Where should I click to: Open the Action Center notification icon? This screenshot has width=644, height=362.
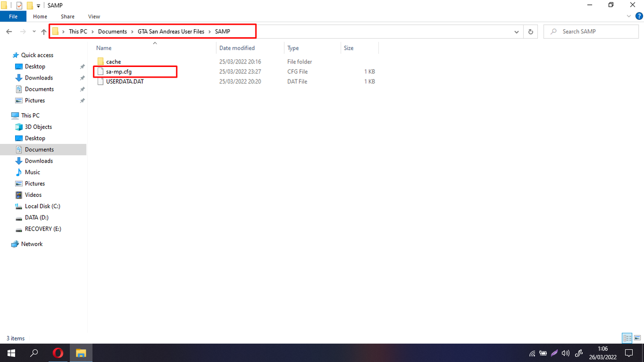(x=628, y=353)
